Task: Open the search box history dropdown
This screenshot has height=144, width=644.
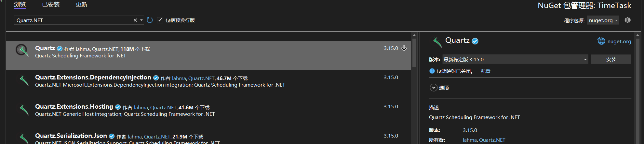Action: point(141,20)
